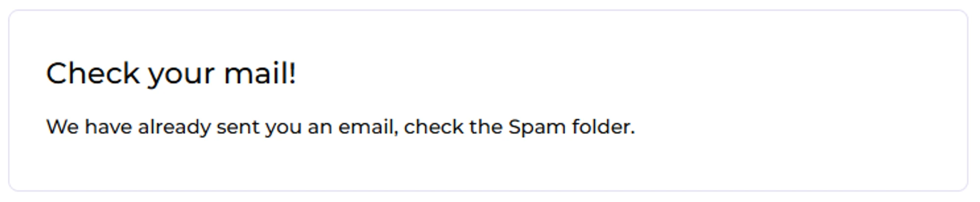Click the period ending the Spam sentence
This screenshot has width=980, height=202.
tap(633, 133)
